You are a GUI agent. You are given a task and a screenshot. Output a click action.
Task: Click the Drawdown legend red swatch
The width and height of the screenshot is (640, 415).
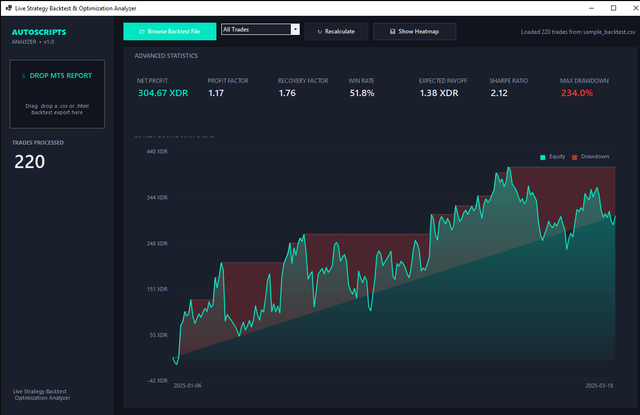[x=574, y=157]
